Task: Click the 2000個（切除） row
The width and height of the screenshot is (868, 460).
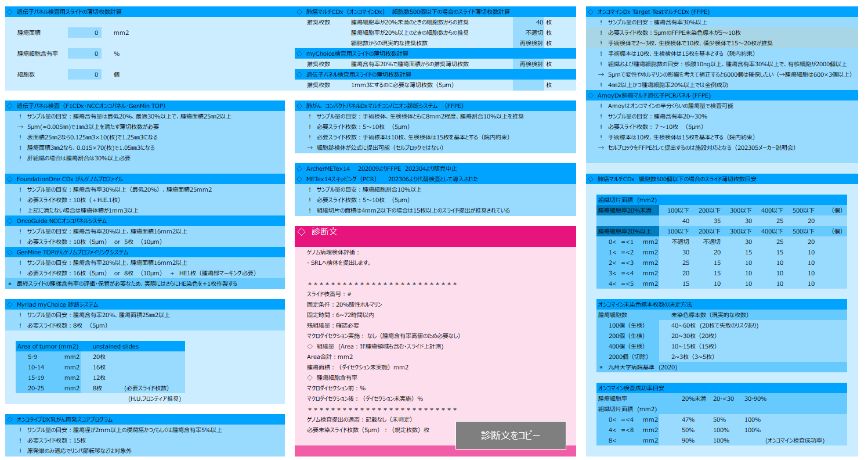Action: click(x=722, y=357)
